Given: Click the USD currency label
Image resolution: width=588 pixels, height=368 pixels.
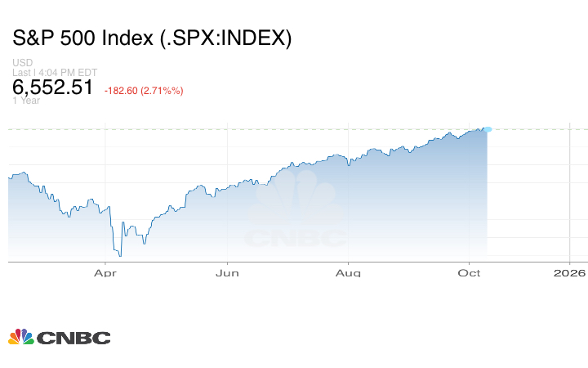Looking at the screenshot, I should 21,63.
